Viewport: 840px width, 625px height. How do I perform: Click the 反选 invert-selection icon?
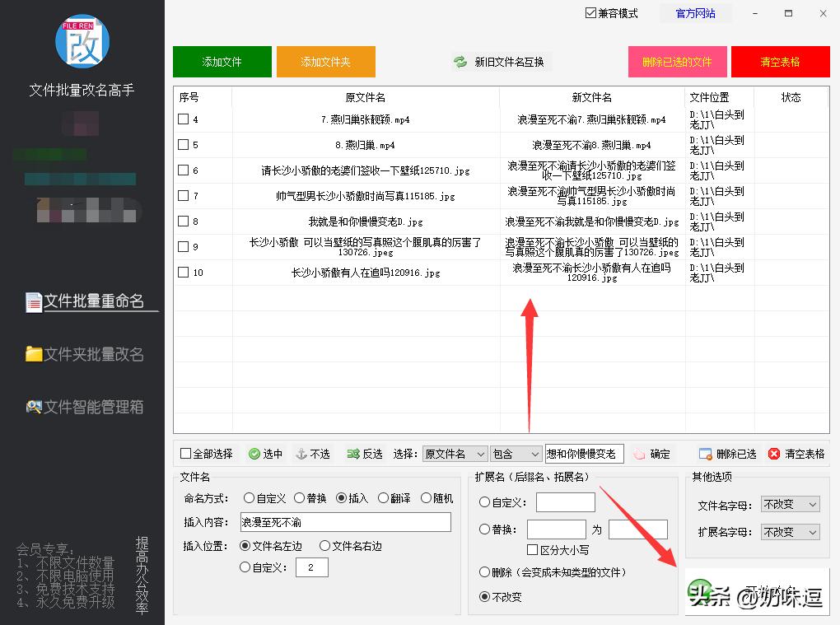coord(351,453)
